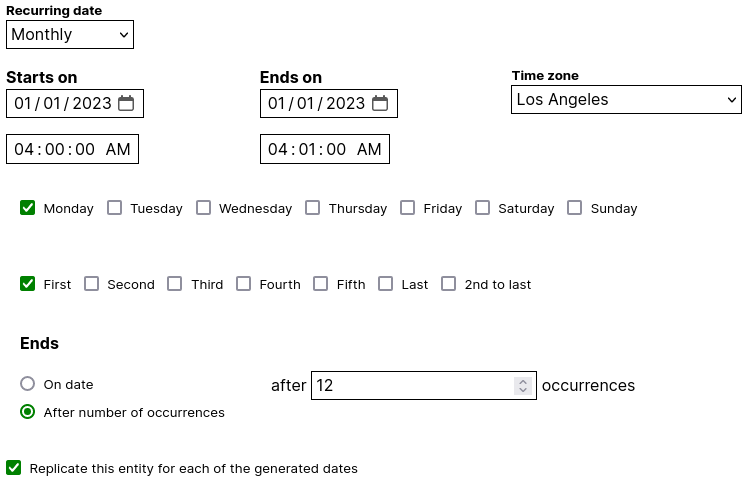
Task: Check the Fourth week checkbox
Action: pyautogui.click(x=243, y=284)
